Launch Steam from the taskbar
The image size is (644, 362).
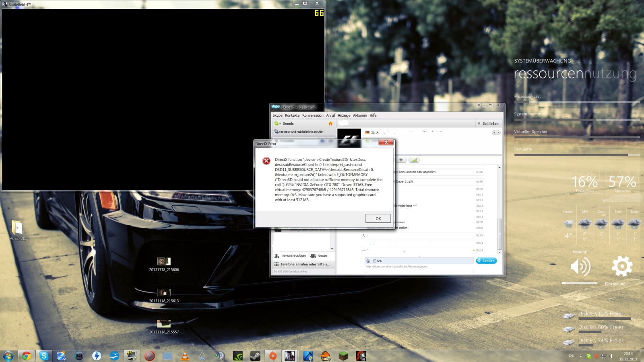click(255, 356)
